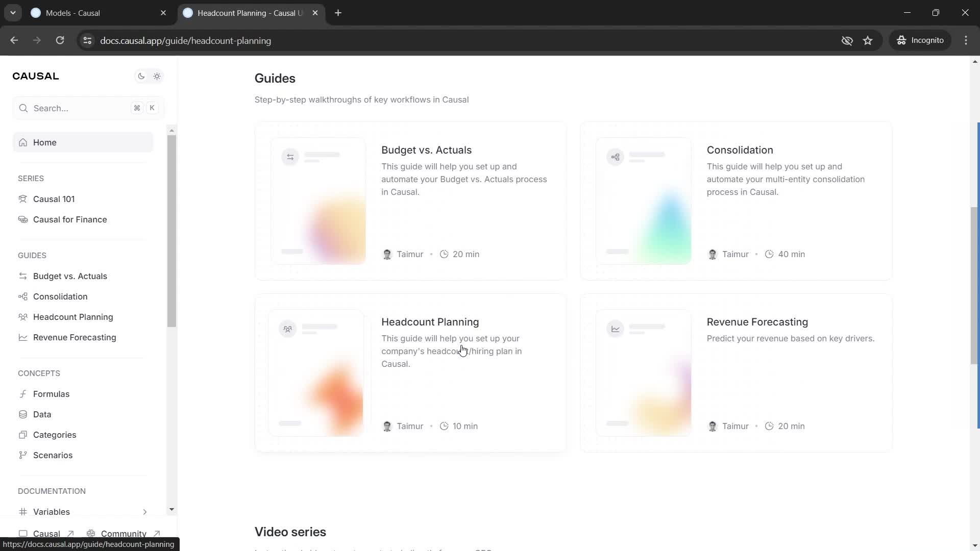This screenshot has width=980, height=551.
Task: Open a new browser tab
Action: 338,13
